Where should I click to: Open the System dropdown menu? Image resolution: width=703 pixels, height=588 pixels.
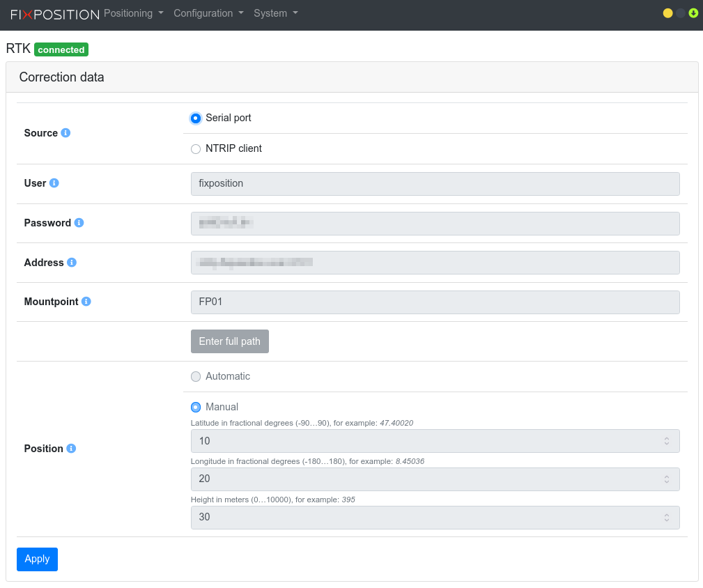coord(275,13)
